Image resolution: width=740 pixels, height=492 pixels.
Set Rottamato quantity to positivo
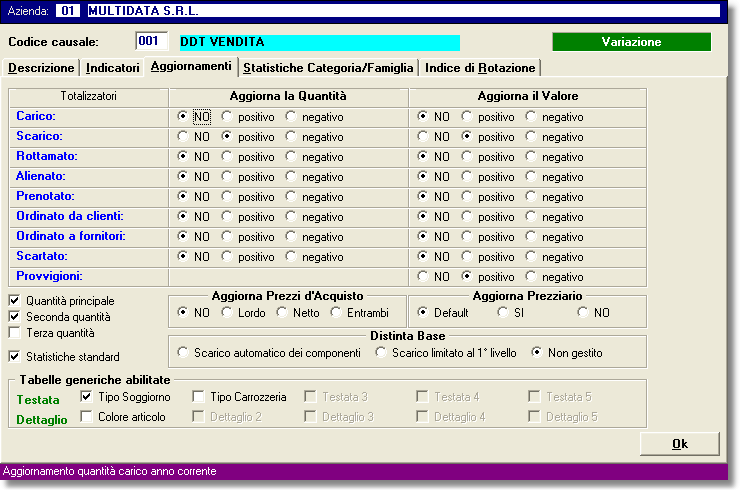click(x=227, y=156)
